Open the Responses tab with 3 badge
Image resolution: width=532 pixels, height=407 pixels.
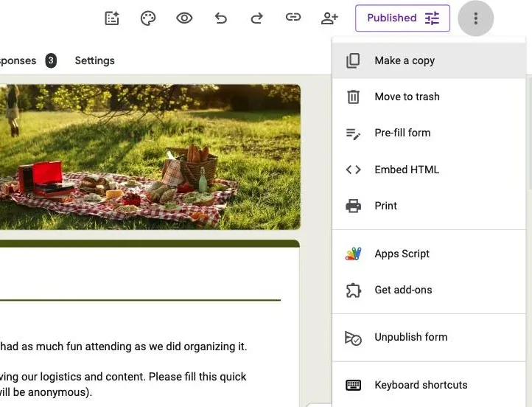point(27,60)
